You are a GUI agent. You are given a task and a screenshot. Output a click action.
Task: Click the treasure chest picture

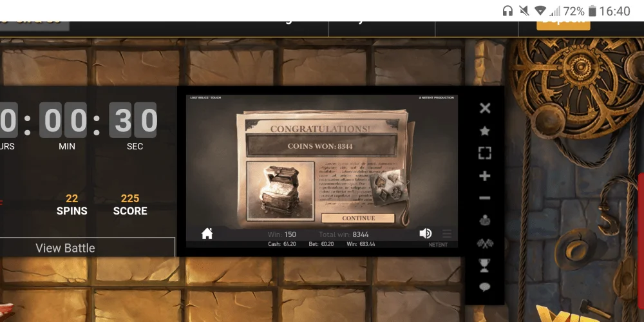(x=280, y=191)
